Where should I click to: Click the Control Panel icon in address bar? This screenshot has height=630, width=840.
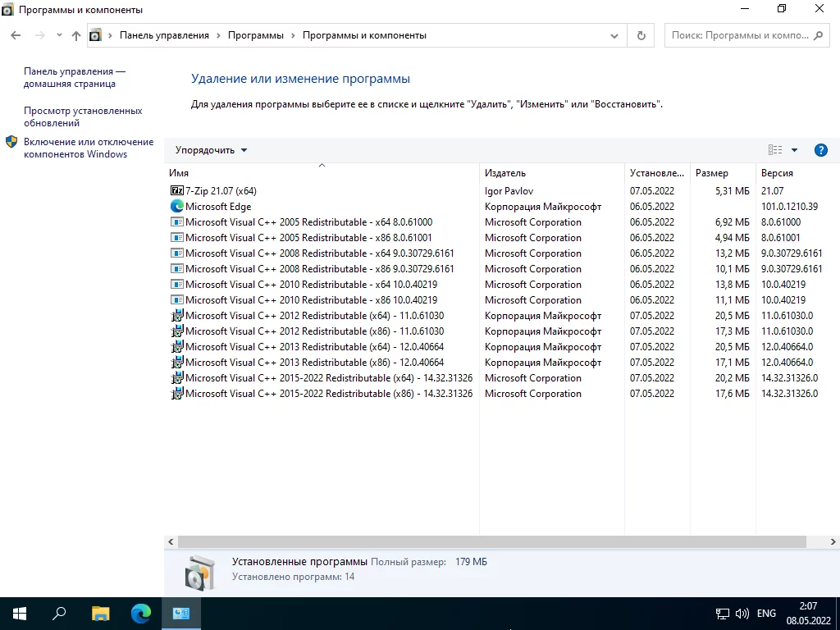click(x=95, y=35)
